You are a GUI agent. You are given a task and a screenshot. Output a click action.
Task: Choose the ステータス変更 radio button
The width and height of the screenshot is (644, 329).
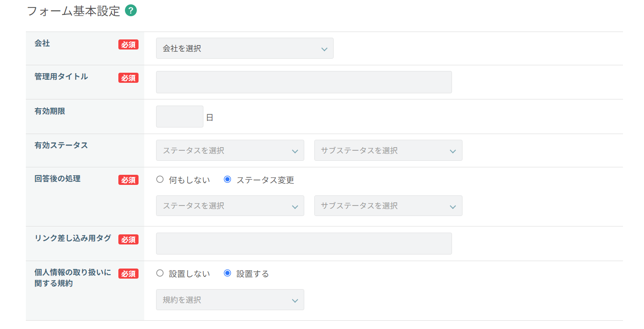(x=228, y=180)
